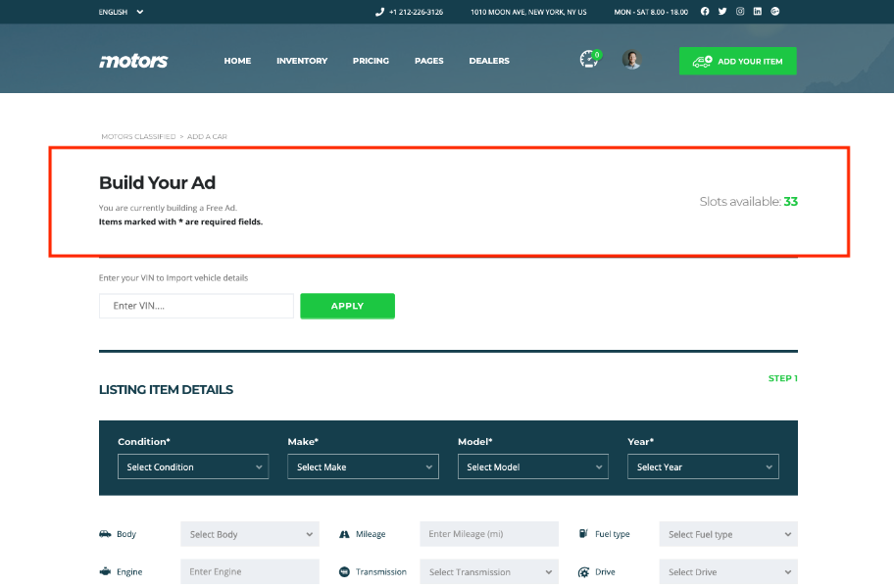Screen dimensions: 894x588
Task: Open the Select Fuel type dropdown
Action: 728,534
